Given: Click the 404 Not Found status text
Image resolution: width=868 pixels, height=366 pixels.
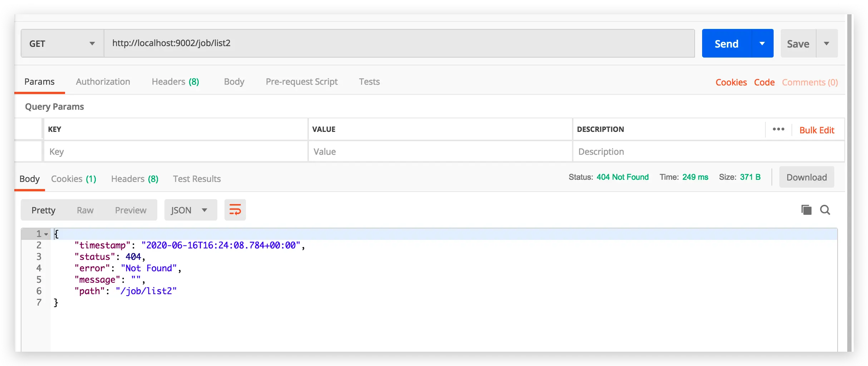Looking at the screenshot, I should coord(622,177).
